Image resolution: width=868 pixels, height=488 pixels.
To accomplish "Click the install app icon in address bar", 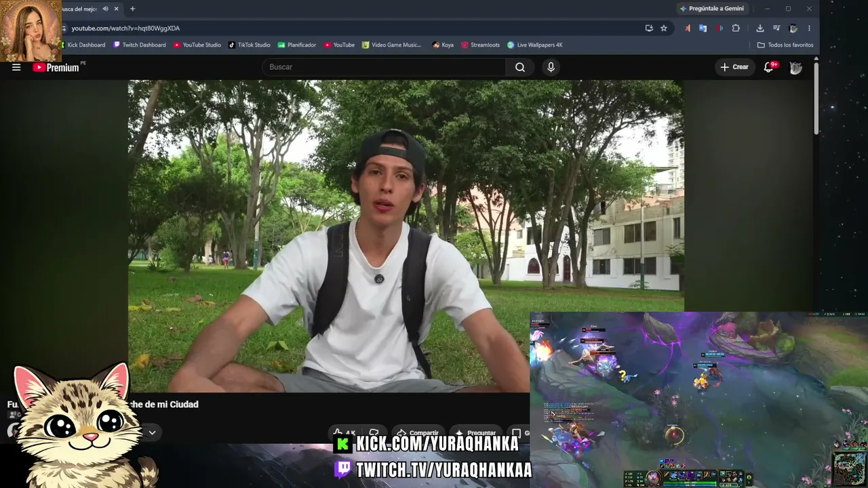I will (649, 28).
